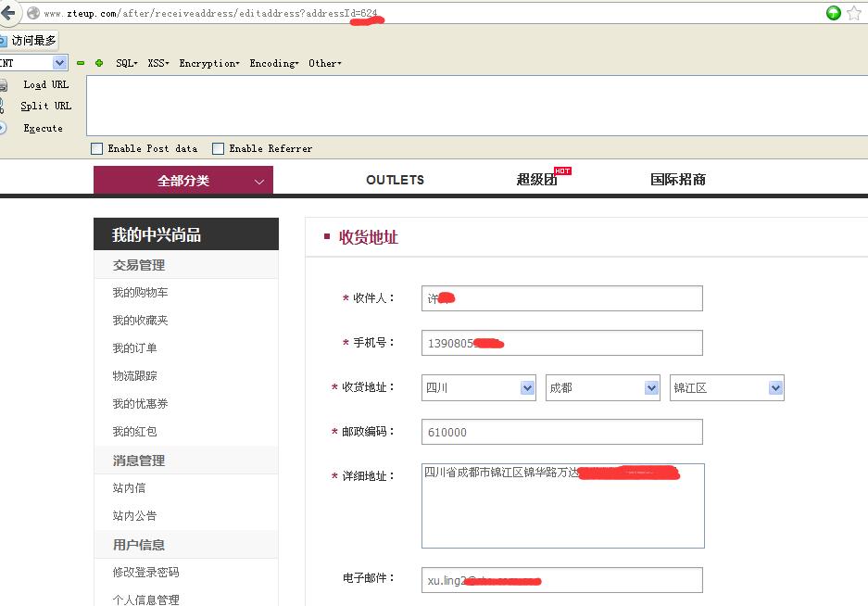This screenshot has width=868, height=606.
Task: Click the 电子邮件 email input field
Action: (562, 580)
